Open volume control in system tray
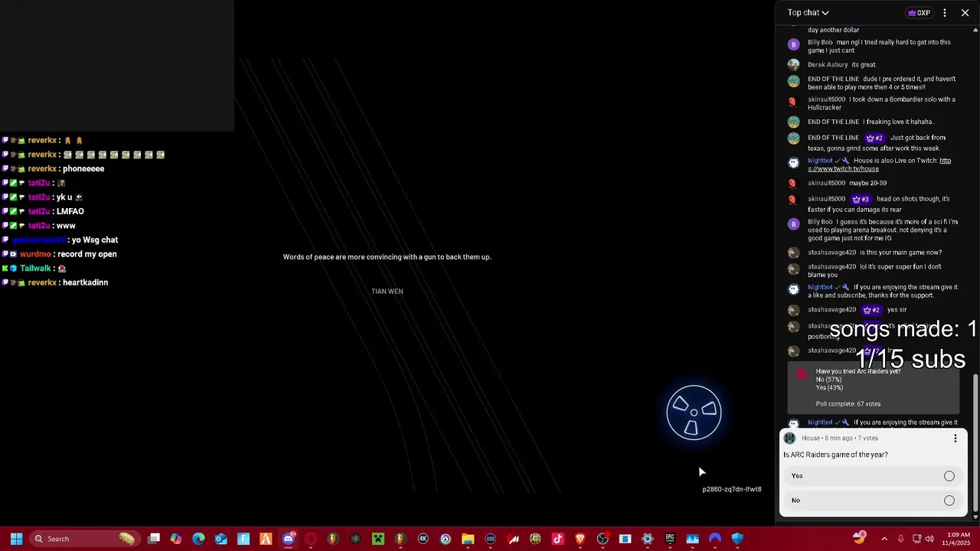The width and height of the screenshot is (980, 551). click(x=929, y=539)
